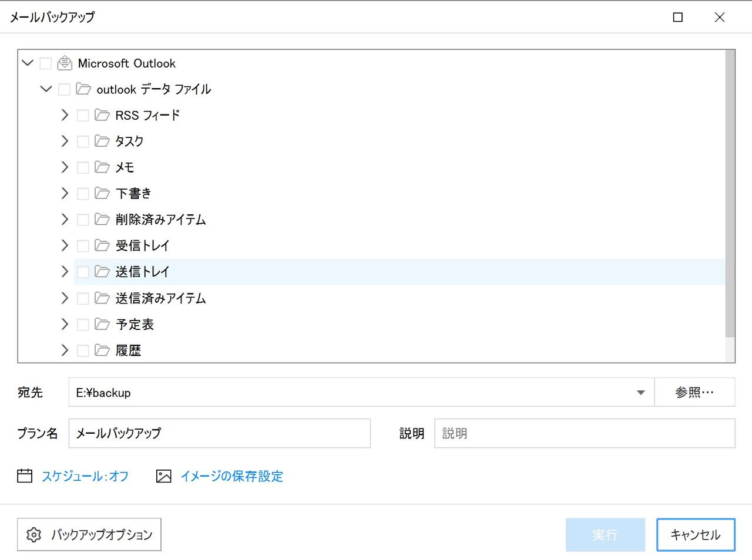This screenshot has height=560, width=752.
Task: Open the スケジュール:オフ link
Action: tap(85, 476)
